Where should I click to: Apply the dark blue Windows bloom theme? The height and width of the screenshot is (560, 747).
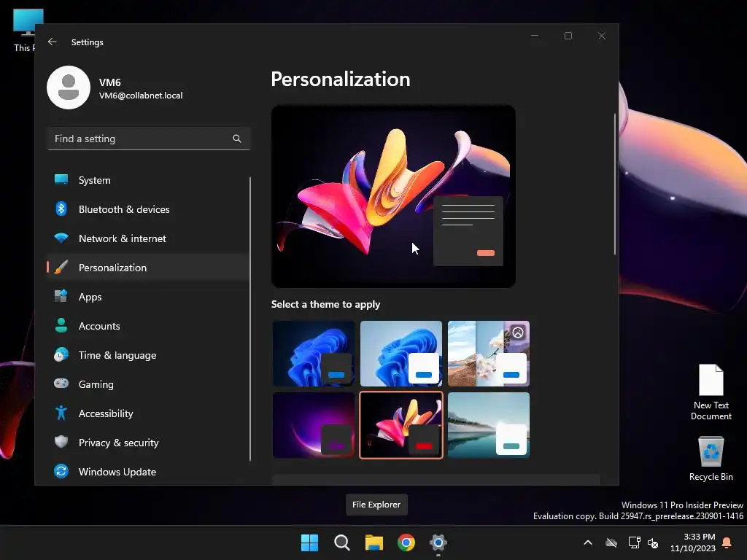314,354
